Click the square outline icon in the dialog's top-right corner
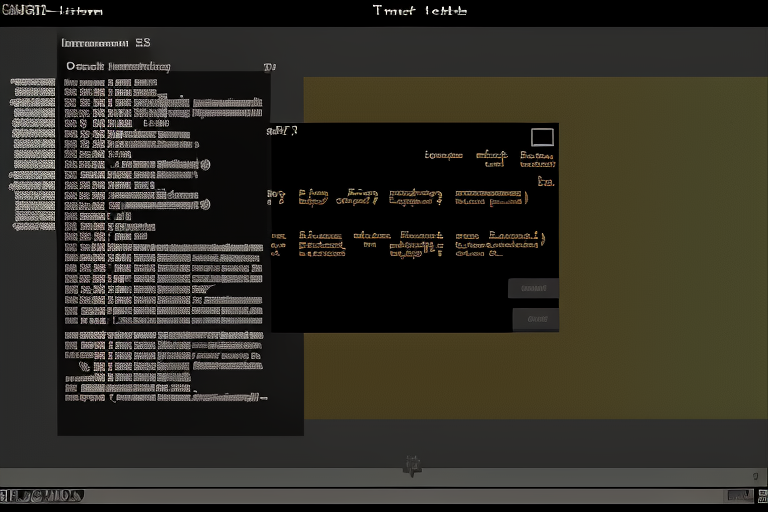The image size is (768, 512). tap(542, 137)
